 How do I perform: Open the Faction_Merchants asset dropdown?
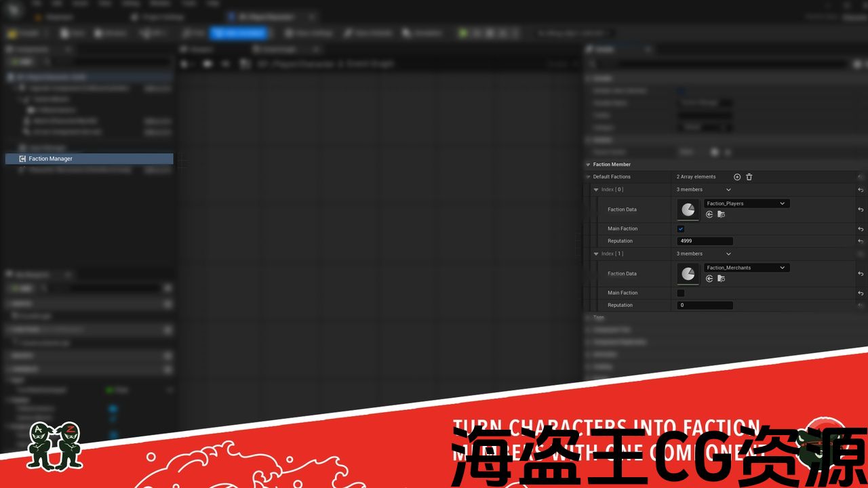pos(746,268)
